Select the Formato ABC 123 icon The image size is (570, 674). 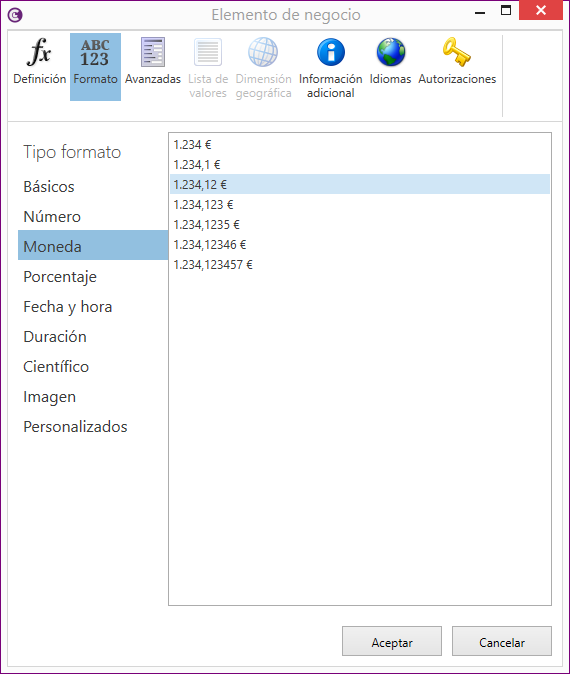[x=95, y=52]
